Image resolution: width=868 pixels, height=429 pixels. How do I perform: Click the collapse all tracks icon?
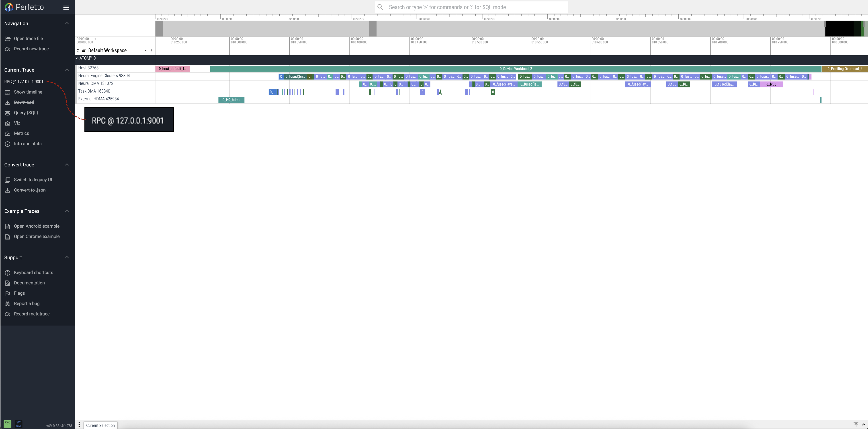78,51
